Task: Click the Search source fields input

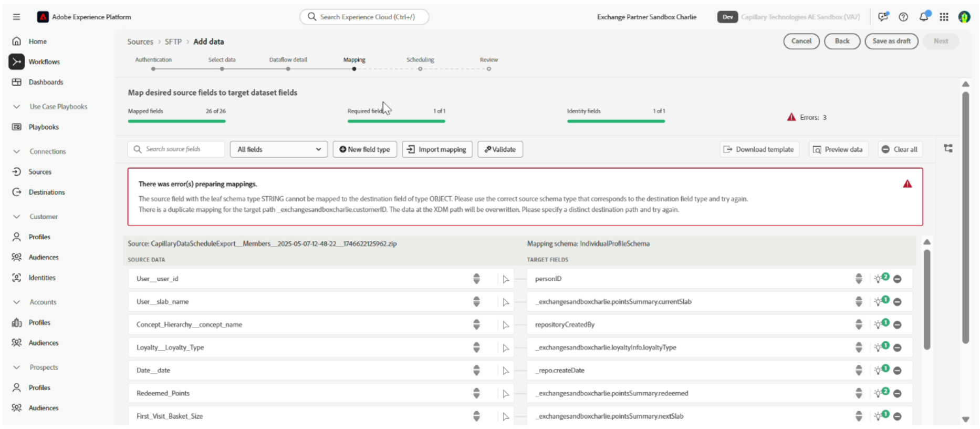Action: (x=176, y=149)
